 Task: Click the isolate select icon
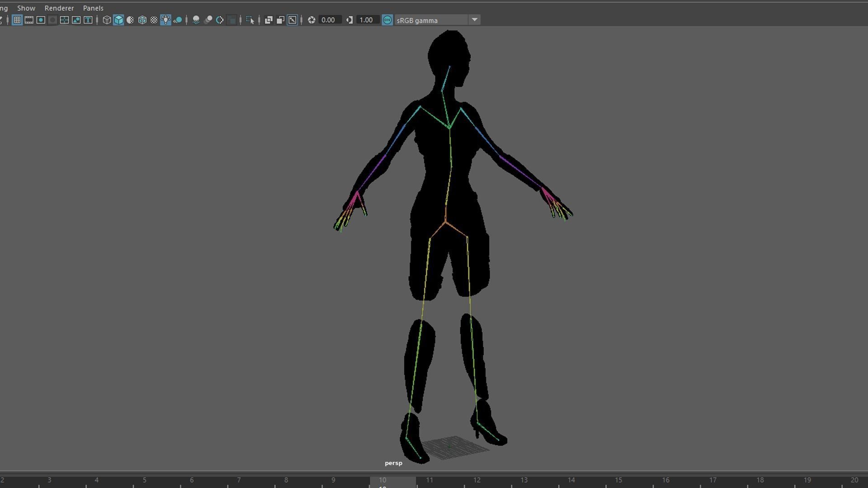(x=250, y=20)
